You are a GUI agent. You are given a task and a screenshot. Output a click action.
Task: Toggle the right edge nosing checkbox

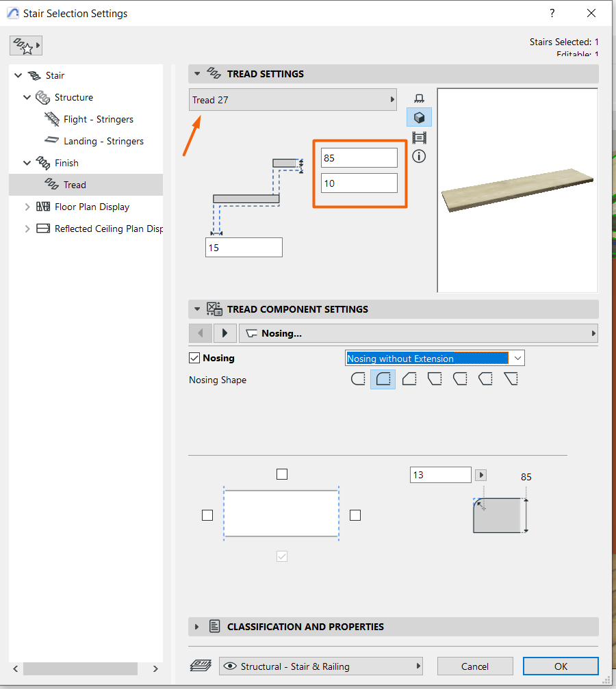(x=355, y=515)
